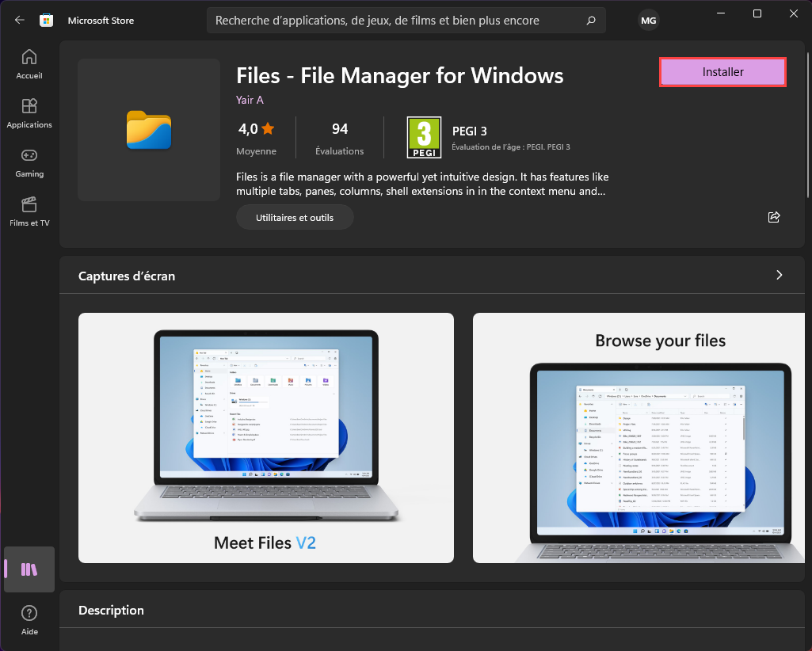The image size is (812, 651).
Task: Click the Files app folder icon
Action: click(x=149, y=129)
